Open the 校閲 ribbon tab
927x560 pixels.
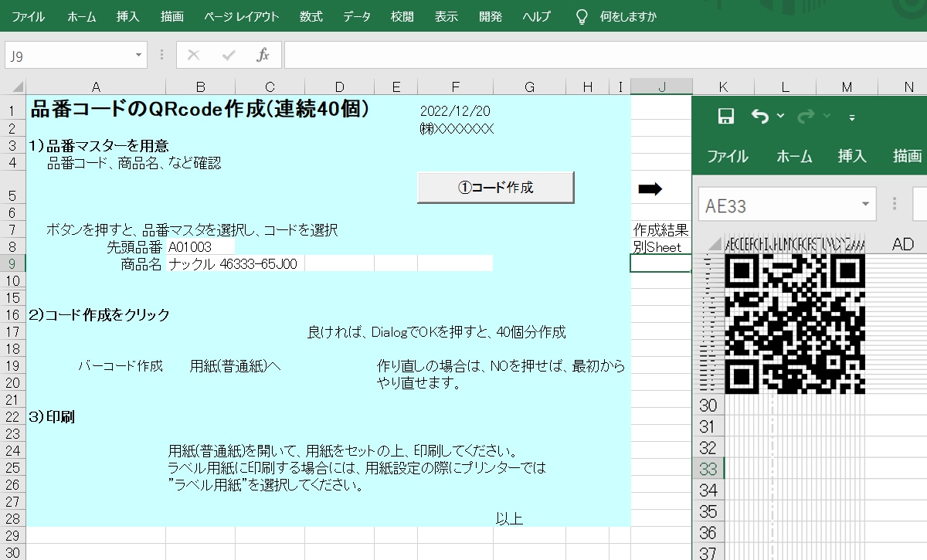tap(402, 16)
